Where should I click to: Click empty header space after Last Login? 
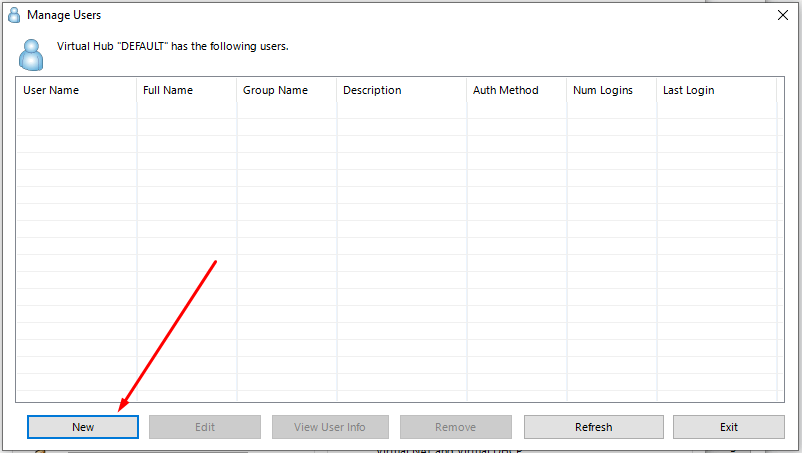pyautogui.click(x=780, y=90)
